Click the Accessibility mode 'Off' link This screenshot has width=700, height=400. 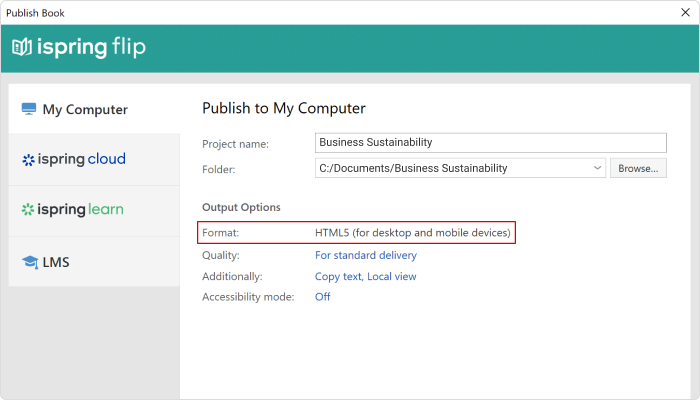[x=323, y=297]
